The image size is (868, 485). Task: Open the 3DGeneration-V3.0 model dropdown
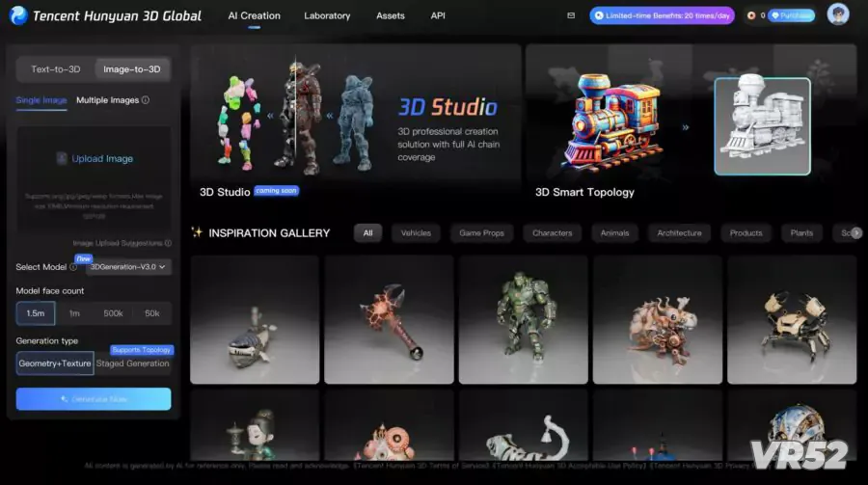[x=128, y=267]
